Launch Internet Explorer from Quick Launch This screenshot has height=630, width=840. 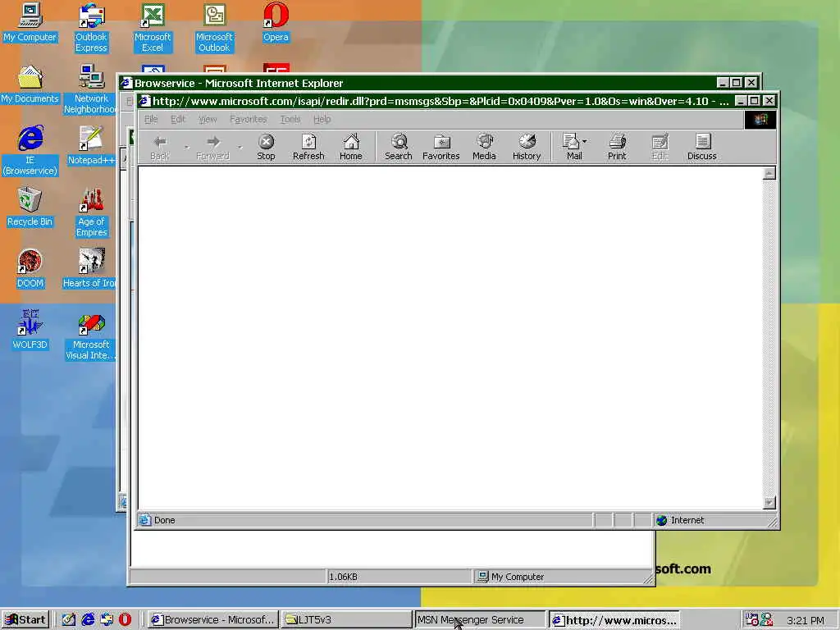88,620
